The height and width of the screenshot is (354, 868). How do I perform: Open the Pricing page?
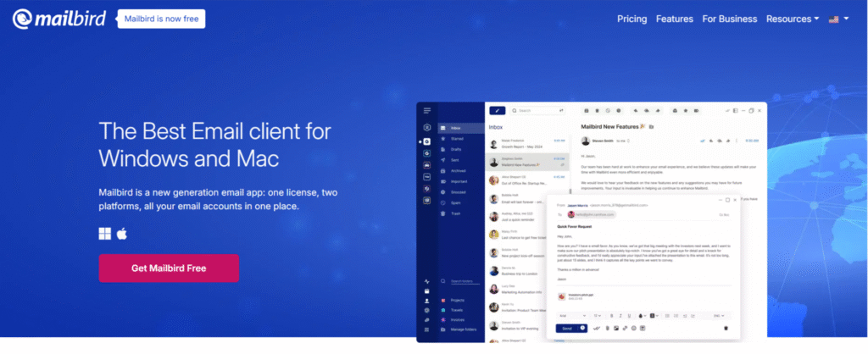[632, 19]
